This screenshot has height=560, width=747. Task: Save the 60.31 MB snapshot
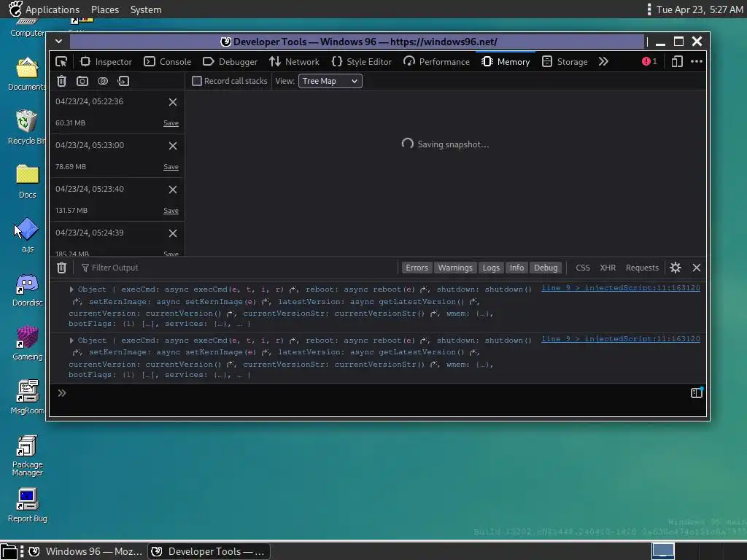(x=171, y=122)
